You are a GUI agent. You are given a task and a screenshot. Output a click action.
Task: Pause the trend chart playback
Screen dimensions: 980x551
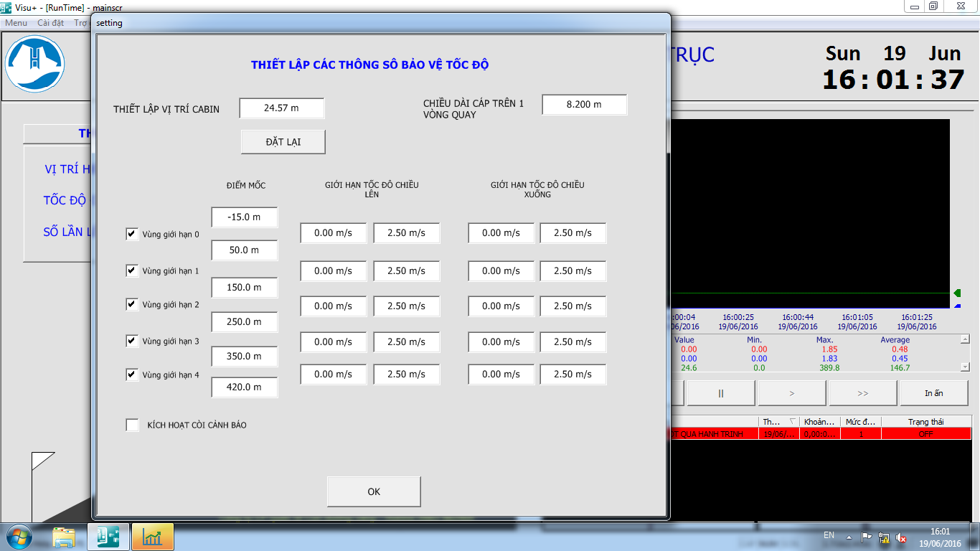point(720,393)
